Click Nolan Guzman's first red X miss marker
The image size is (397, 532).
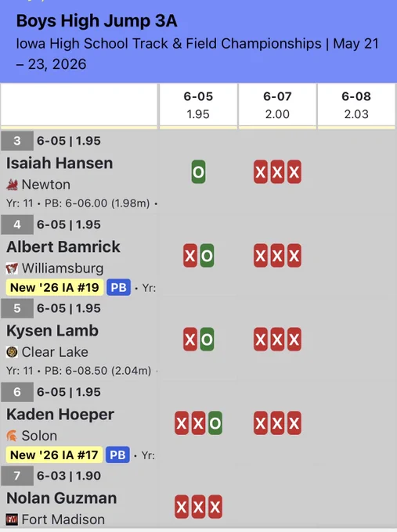[x=182, y=507]
